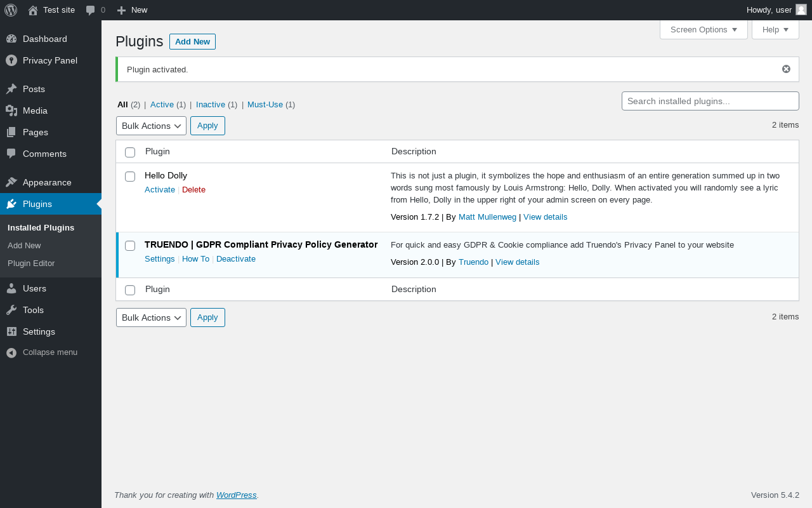Image resolution: width=812 pixels, height=508 pixels.
Task: Open the Howdy, user account menu
Action: pyautogui.click(x=776, y=10)
